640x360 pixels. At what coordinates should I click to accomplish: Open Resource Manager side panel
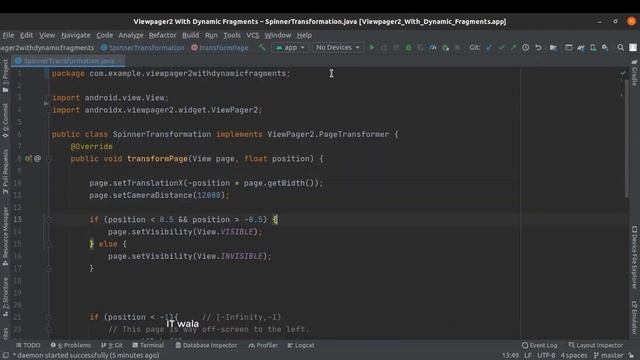click(5, 237)
